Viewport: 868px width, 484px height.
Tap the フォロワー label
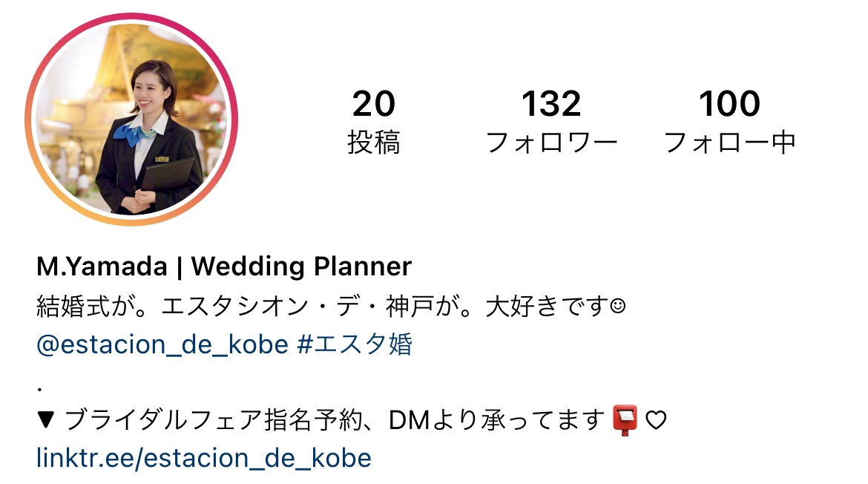pyautogui.click(x=551, y=143)
